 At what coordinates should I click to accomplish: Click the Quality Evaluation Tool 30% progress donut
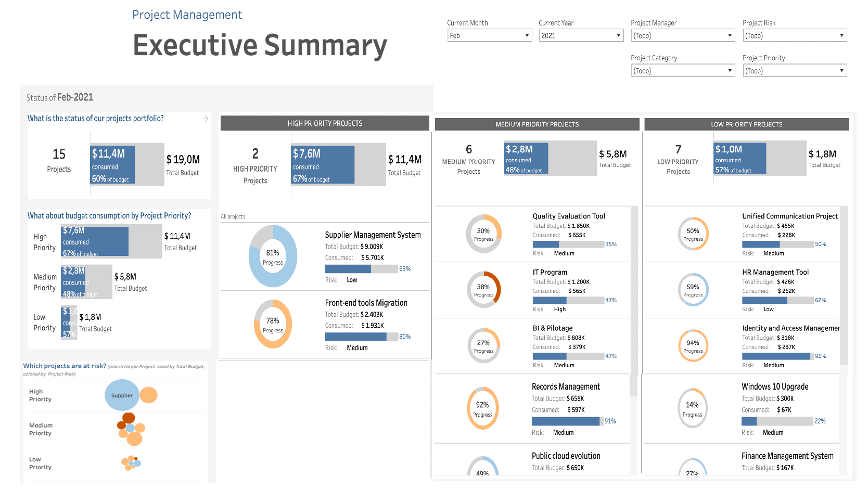tap(483, 234)
